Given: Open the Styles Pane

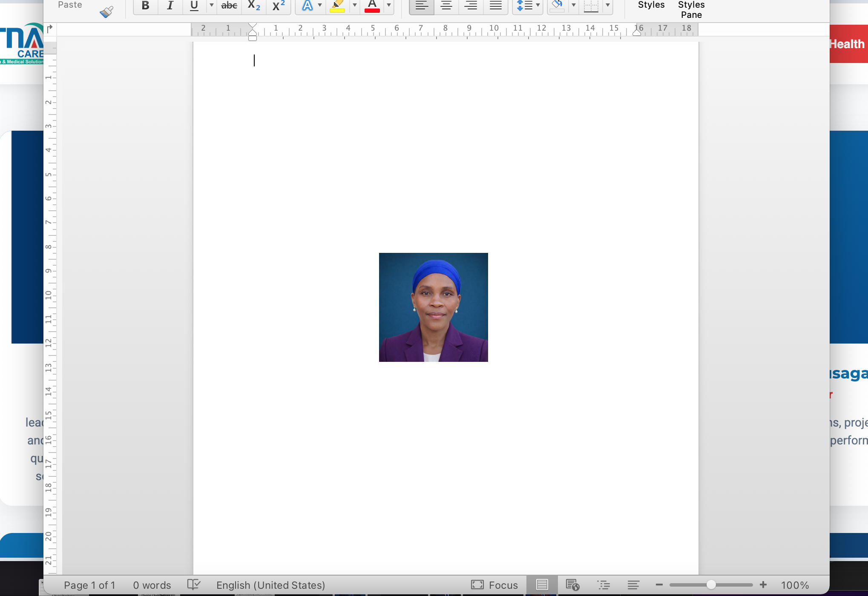Looking at the screenshot, I should tap(691, 9).
